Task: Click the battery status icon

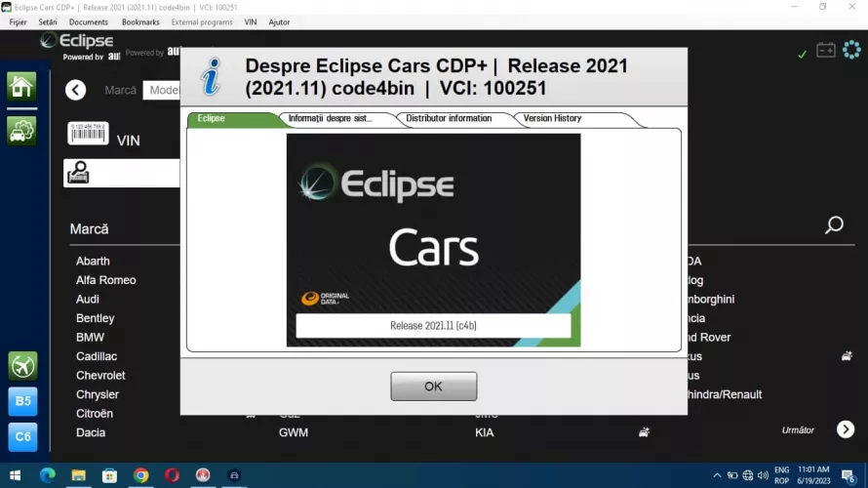Action: (825, 50)
